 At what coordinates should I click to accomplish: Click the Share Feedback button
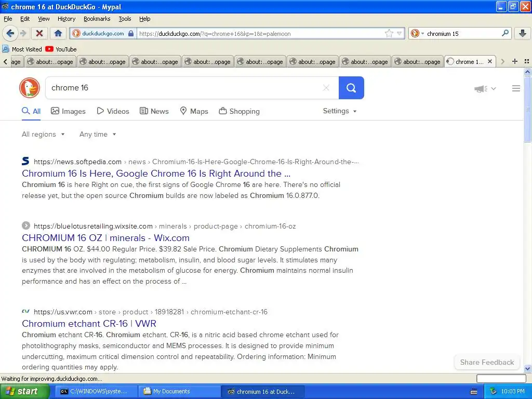487,362
